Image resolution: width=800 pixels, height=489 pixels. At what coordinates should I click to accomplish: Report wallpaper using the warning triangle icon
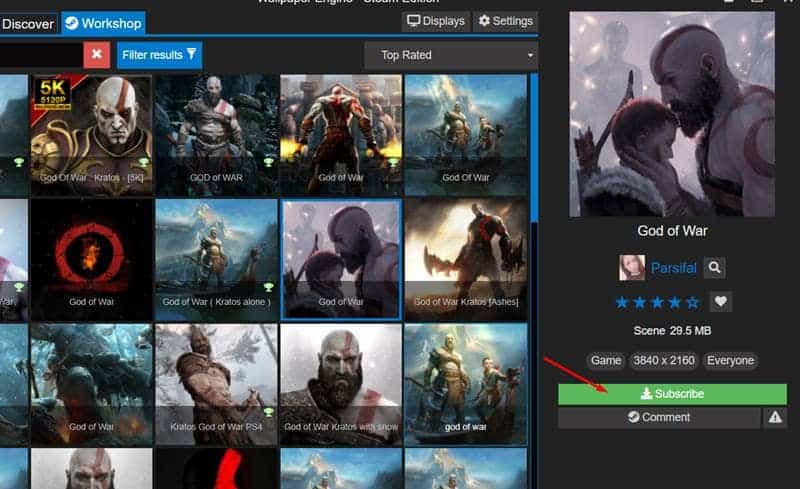(x=775, y=418)
